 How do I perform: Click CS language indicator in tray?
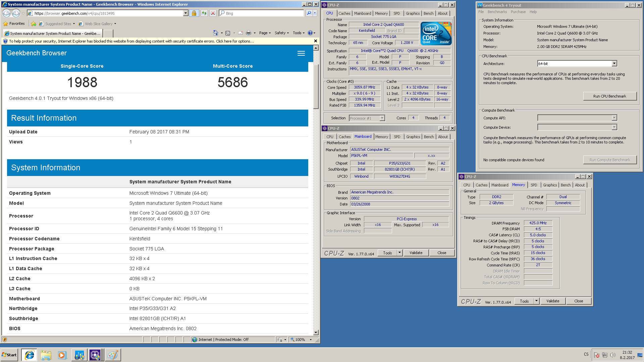point(586,354)
